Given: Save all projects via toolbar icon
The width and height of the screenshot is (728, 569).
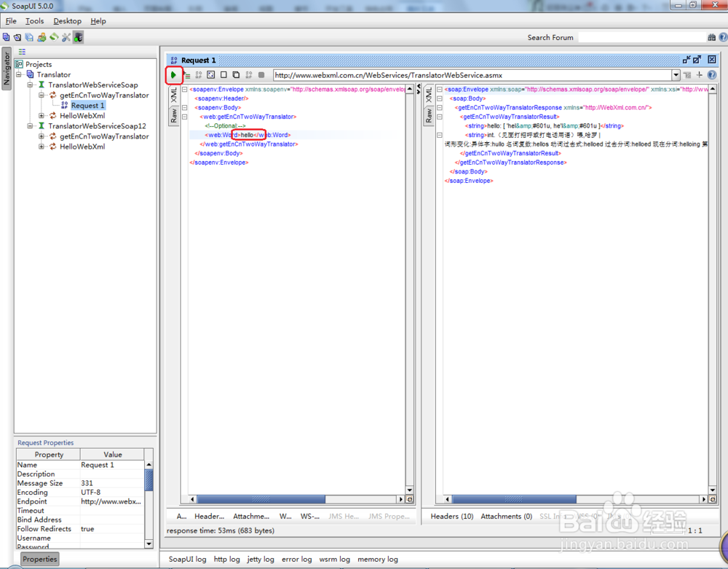Looking at the screenshot, I should [29, 37].
